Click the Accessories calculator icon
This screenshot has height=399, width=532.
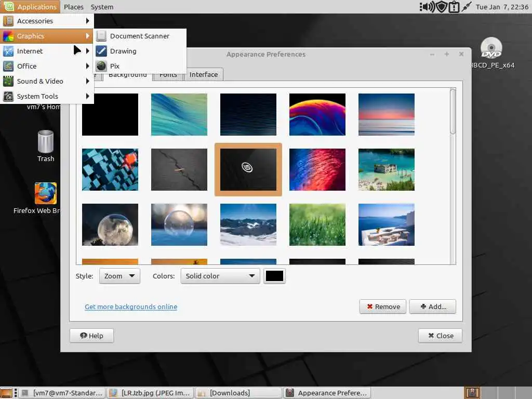pyautogui.click(x=8, y=21)
